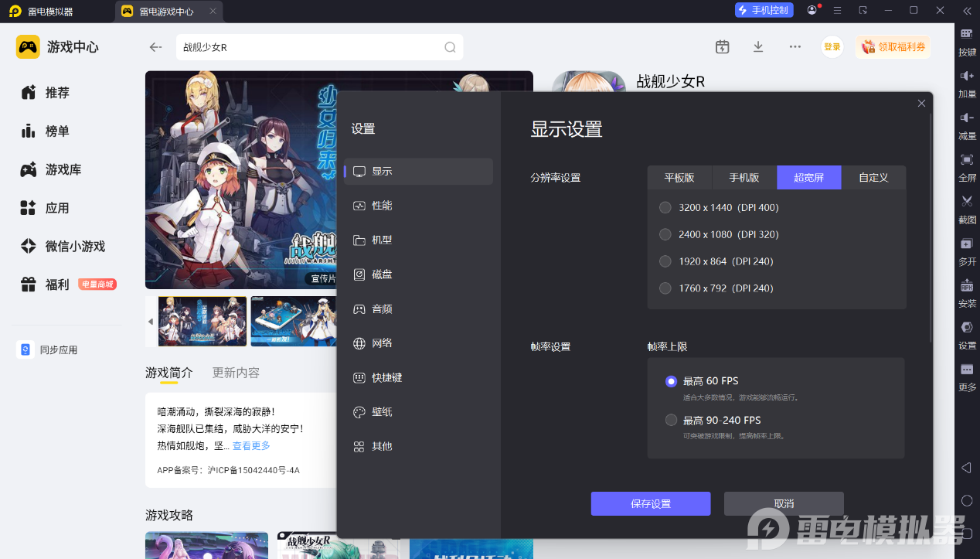Collapse the right sidebar with double arrow
Screen dimensions: 980x559
967,11
